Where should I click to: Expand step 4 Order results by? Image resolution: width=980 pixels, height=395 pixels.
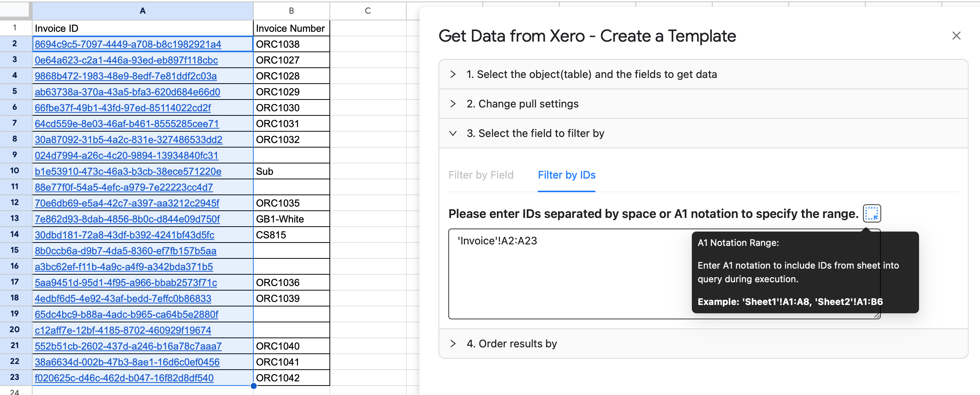coord(703,344)
